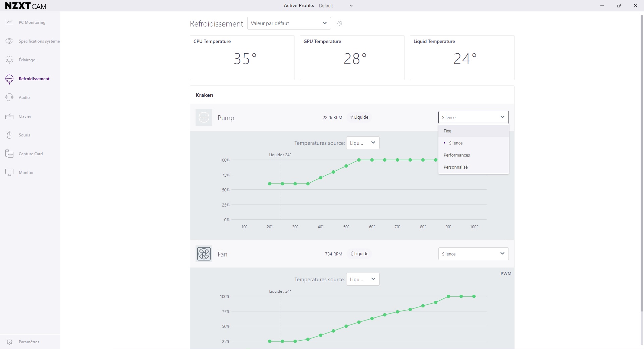Click the Monitor screen icon
Viewport: 644px width, 349px height.
[9, 173]
